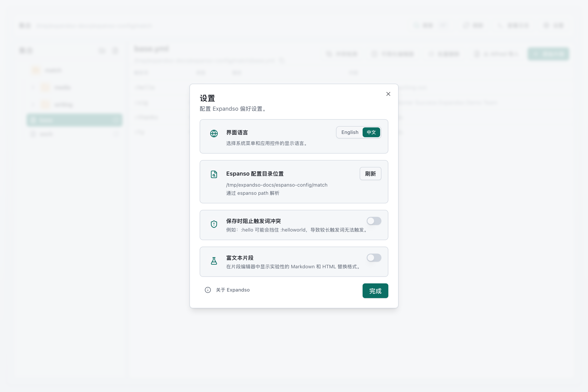The height and width of the screenshot is (392, 588).
Task: Click the shield alert icon by 保存时阻止触发词冲突
Action: coord(214,224)
